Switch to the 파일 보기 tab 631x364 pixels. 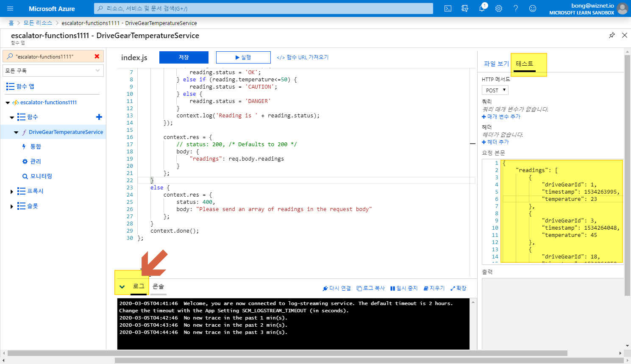tap(496, 64)
